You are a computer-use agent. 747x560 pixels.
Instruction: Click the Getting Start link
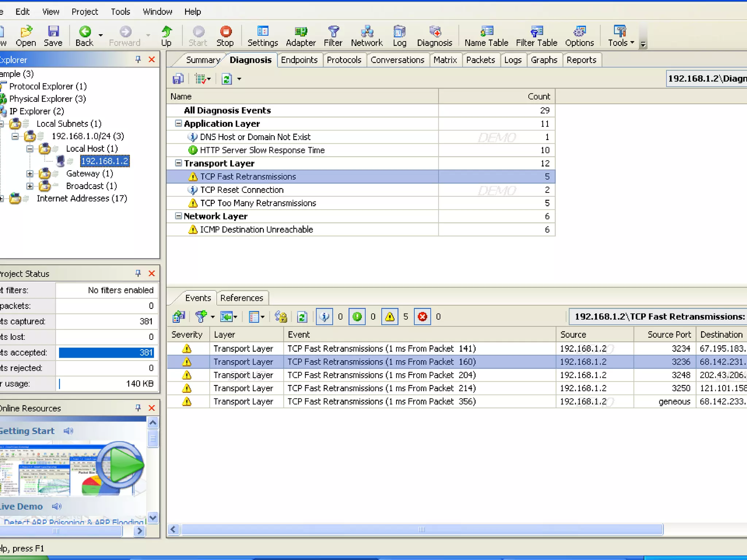coord(27,431)
